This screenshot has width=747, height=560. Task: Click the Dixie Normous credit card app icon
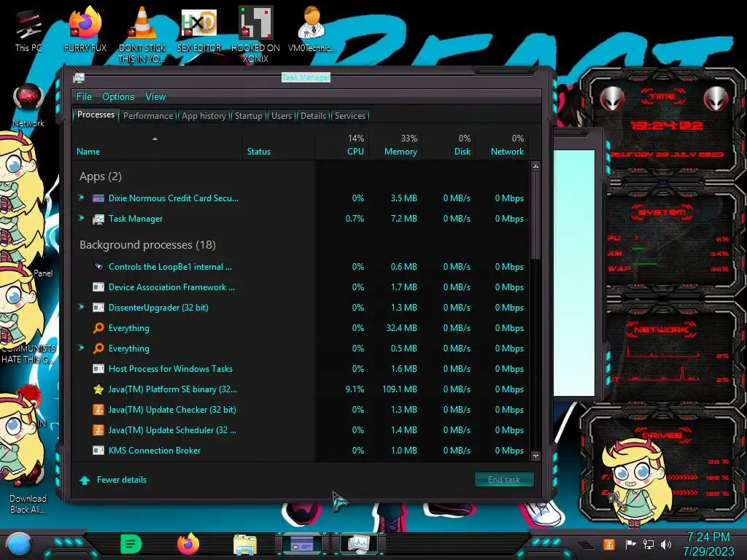98,198
